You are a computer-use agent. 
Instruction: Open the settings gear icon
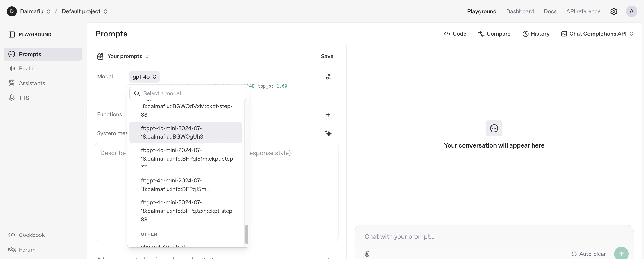[614, 11]
